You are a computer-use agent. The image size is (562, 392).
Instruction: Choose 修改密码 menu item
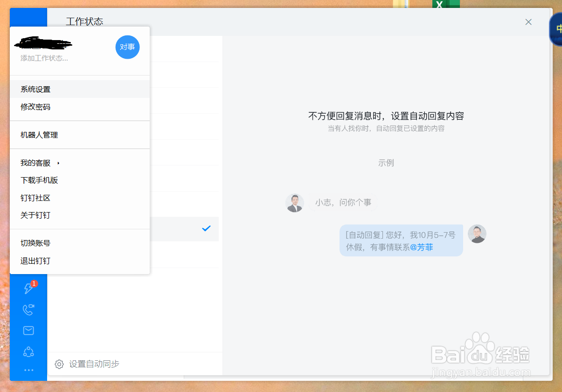point(80,107)
